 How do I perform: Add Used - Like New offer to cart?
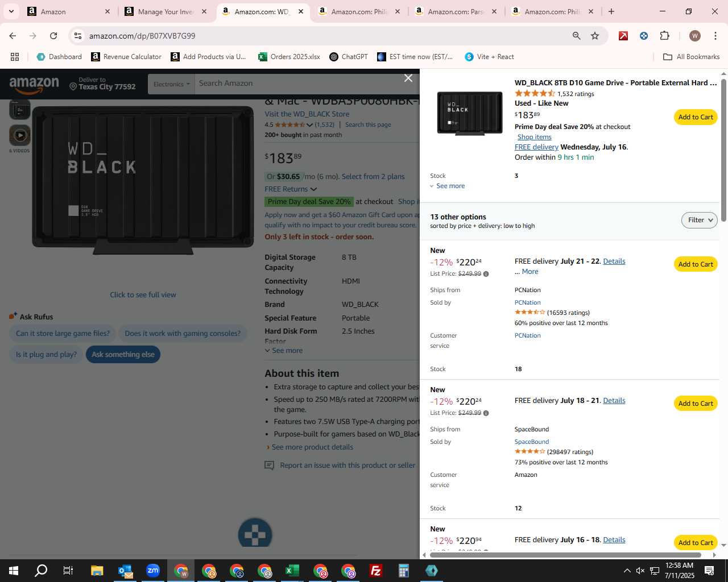tap(695, 117)
